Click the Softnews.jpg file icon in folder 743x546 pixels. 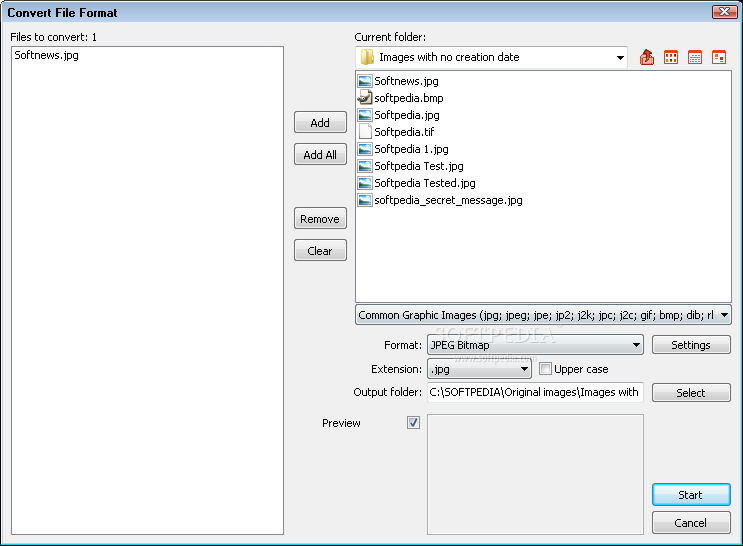364,81
